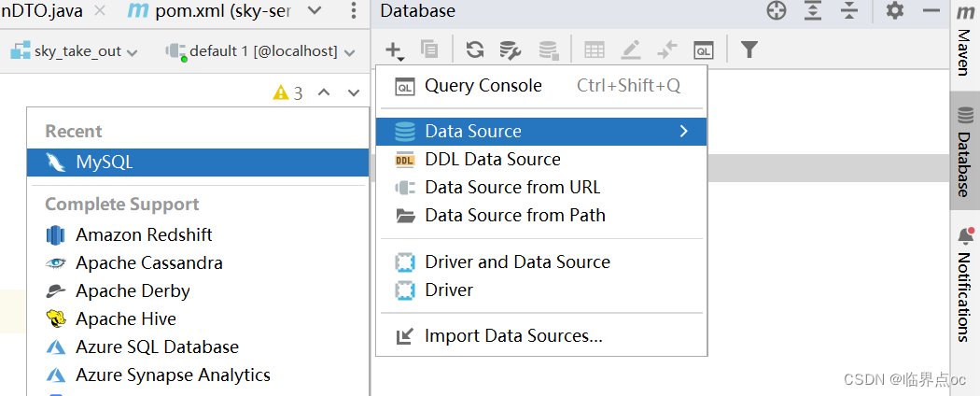
Task: Click the Expand All icon in Database header
Action: (x=813, y=11)
